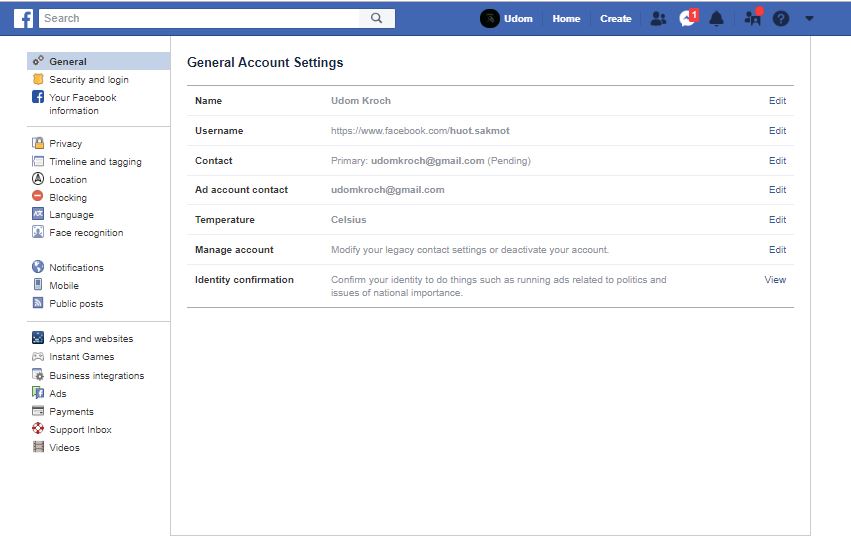
Task: Open the Quick Help question mark icon
Action: pos(781,18)
